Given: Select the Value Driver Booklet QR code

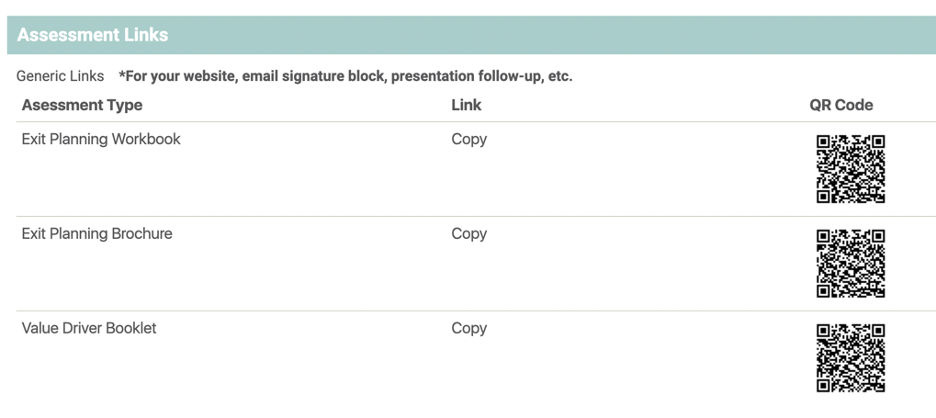Looking at the screenshot, I should click(851, 358).
